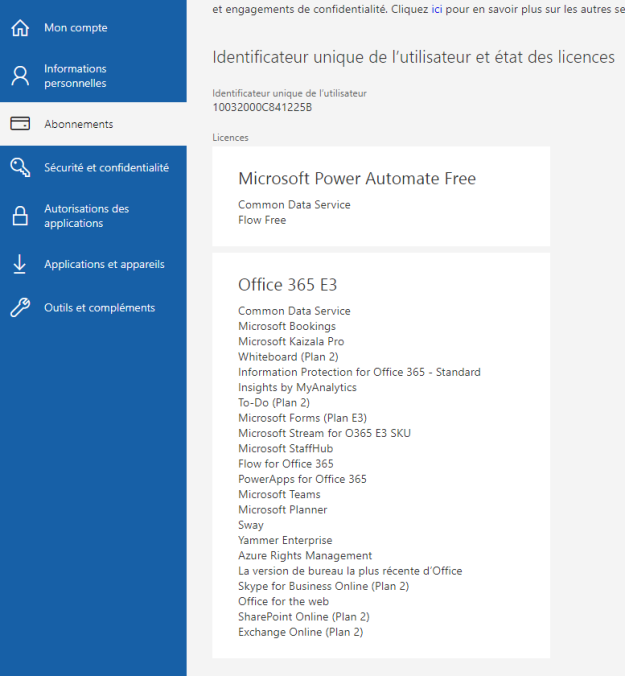The height and width of the screenshot is (676, 625).
Task: Click the Exchange Online (Plan 2) entry
Action: pyautogui.click(x=300, y=632)
